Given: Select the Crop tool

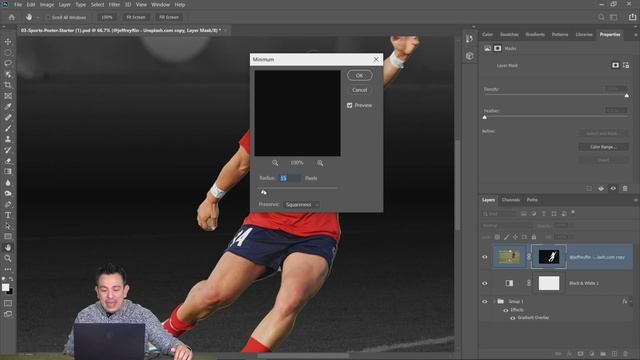Looking at the screenshot, I should (x=8, y=85).
